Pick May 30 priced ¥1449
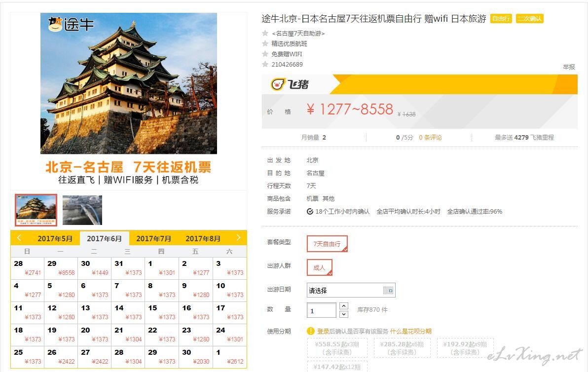The height and width of the screenshot is (372, 588). click(95, 268)
